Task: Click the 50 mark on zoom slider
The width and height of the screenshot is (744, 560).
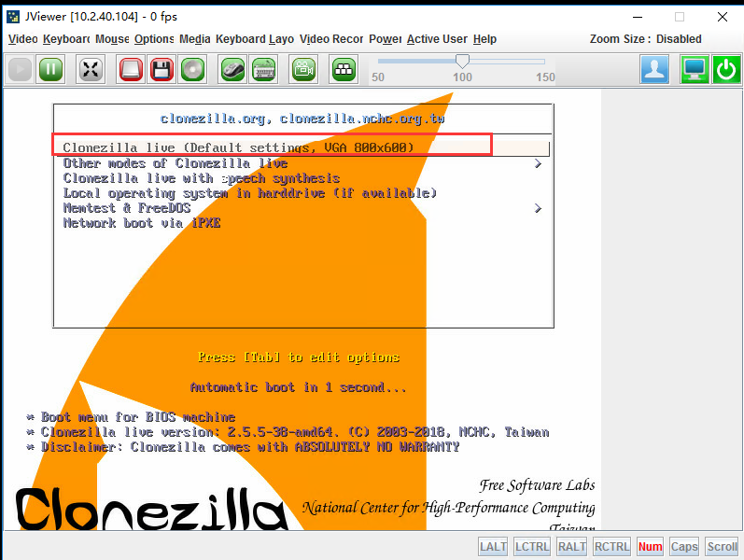Action: (x=378, y=77)
